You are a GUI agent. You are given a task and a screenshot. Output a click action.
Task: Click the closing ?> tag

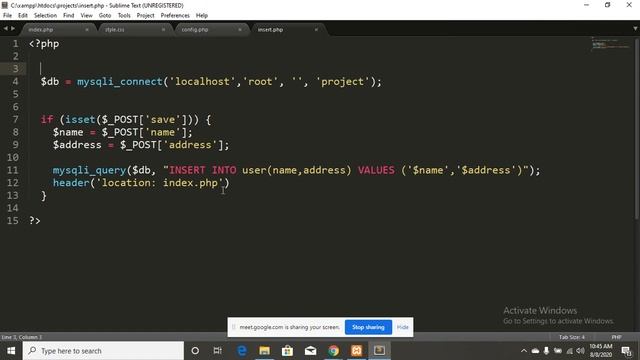click(35, 221)
